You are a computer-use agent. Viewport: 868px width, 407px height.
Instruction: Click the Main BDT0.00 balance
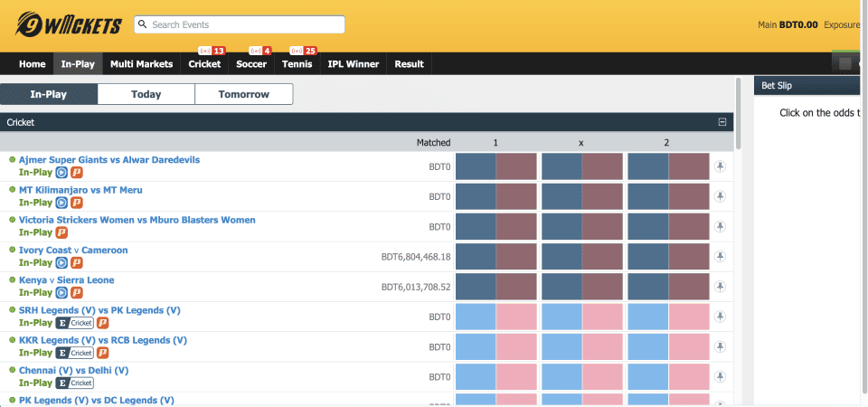[x=788, y=25]
